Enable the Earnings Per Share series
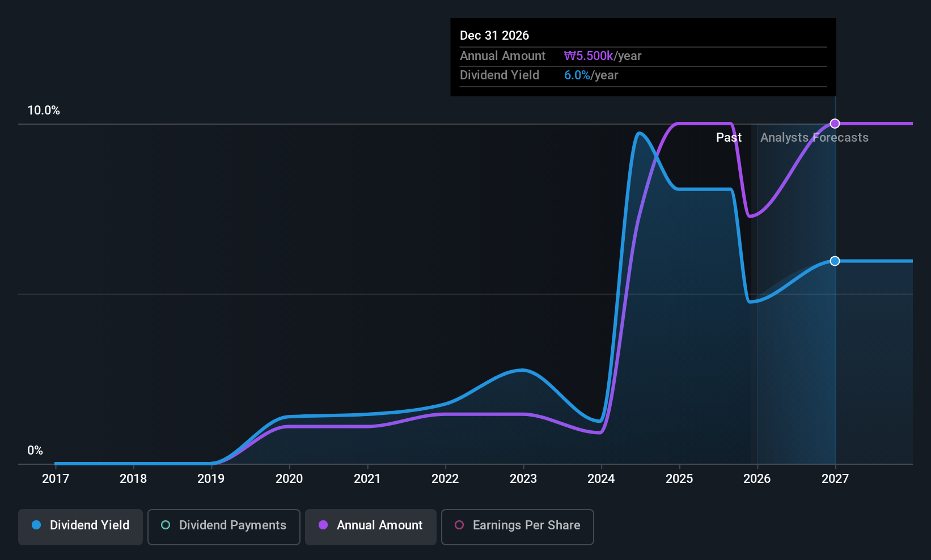 517,526
